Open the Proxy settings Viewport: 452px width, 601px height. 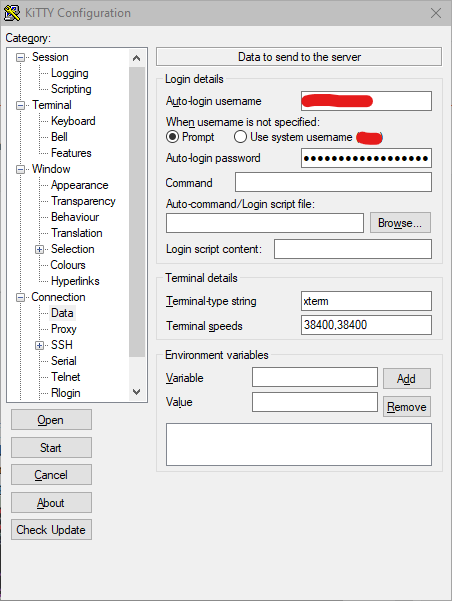[64, 329]
